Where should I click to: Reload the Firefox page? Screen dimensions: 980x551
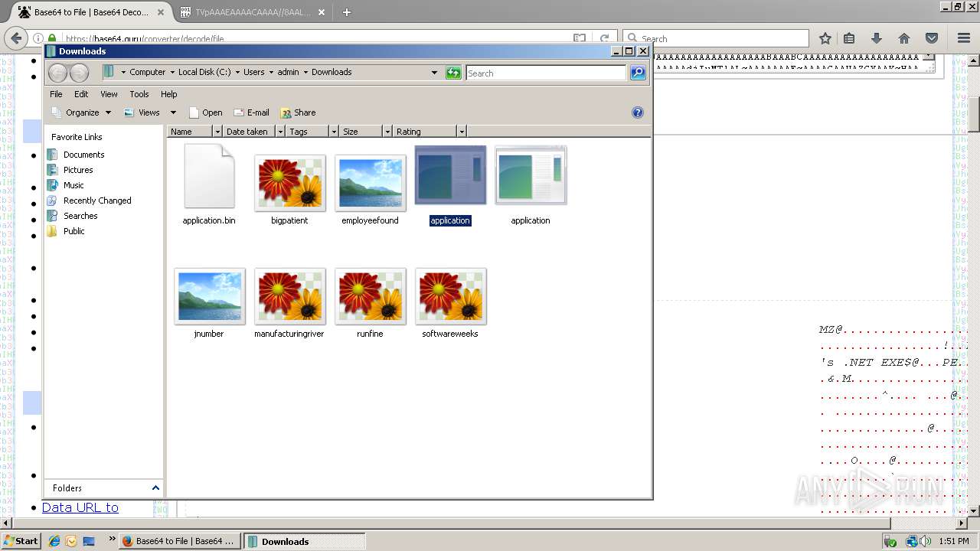605,38
